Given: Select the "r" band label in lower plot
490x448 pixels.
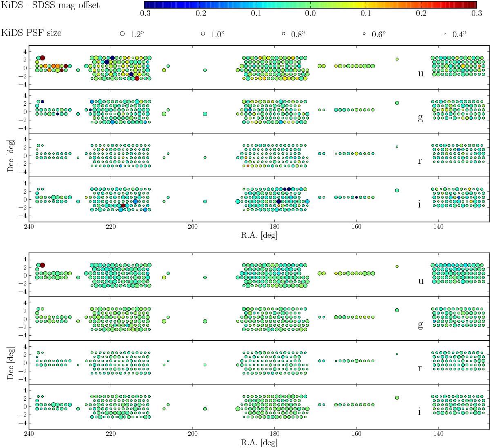Looking at the screenshot, I should pos(420,368).
